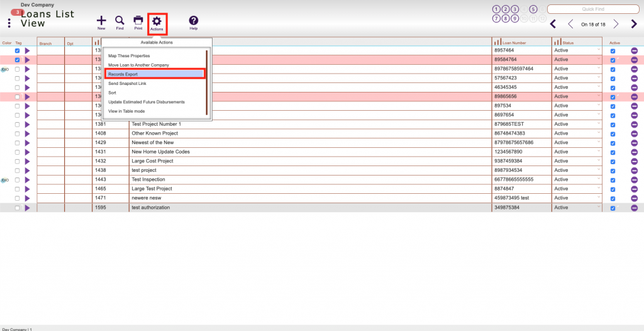Tick the Tag checkbox for Large Cost Project

(x=17, y=161)
